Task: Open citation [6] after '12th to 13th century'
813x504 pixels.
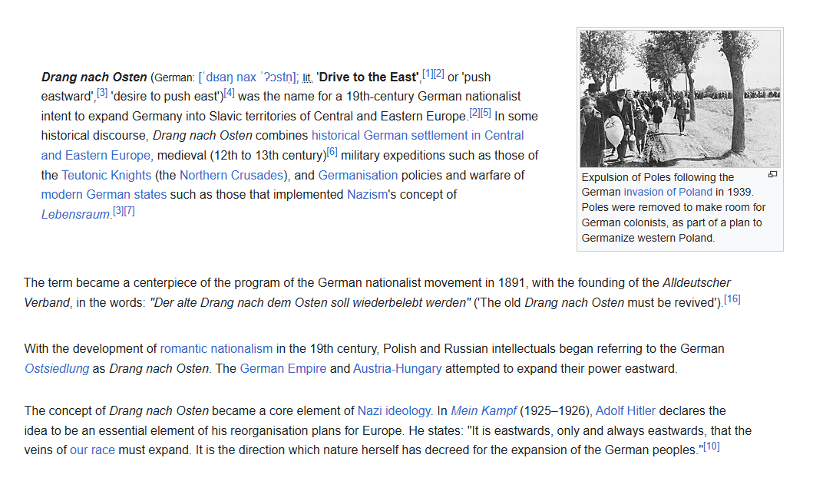Action: tap(332, 152)
